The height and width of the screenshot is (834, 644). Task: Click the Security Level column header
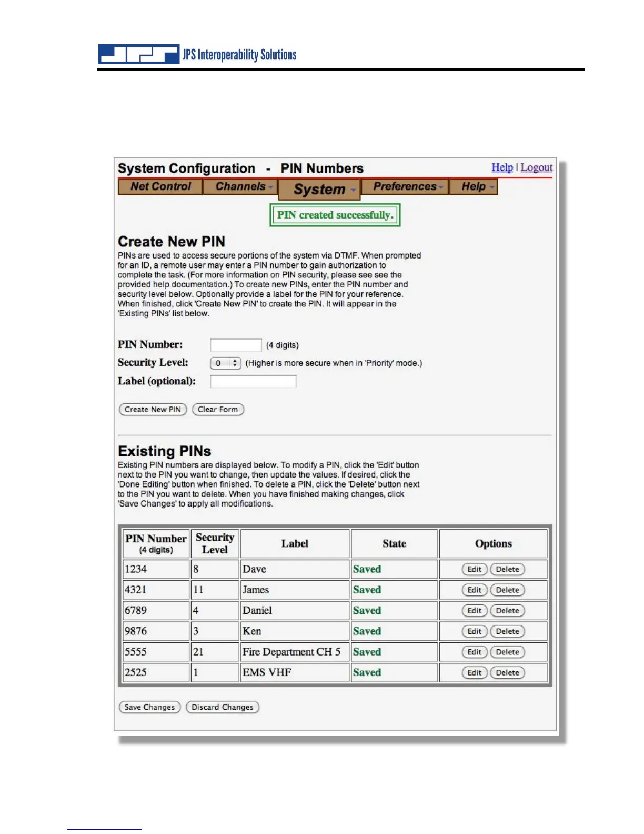pyautogui.click(x=215, y=544)
